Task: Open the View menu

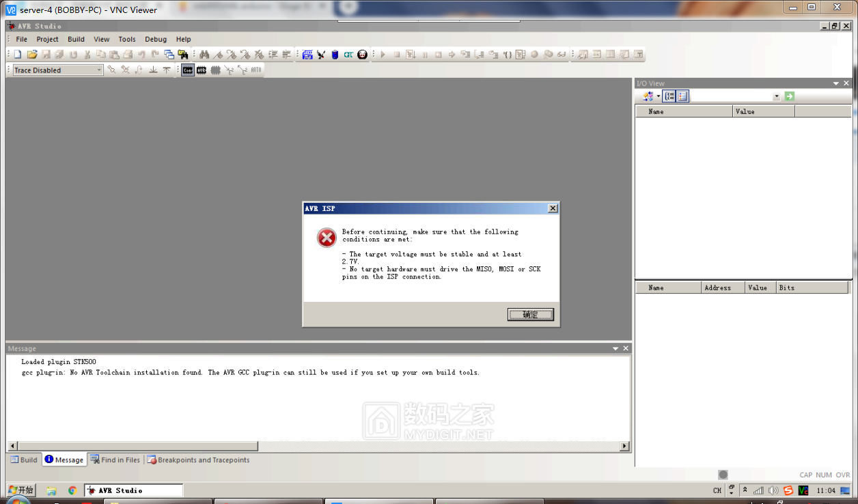Action: 102,39
